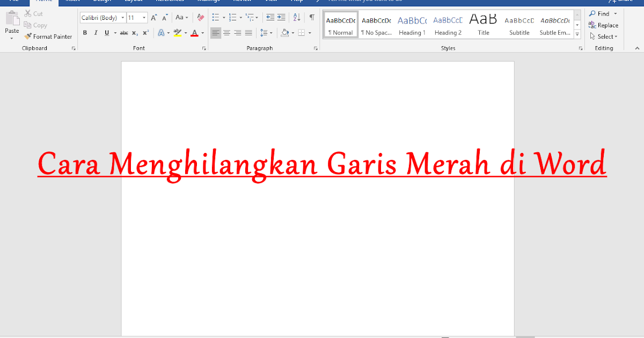
Task: Open bullet library dropdown arrow
Action: pyautogui.click(x=223, y=18)
